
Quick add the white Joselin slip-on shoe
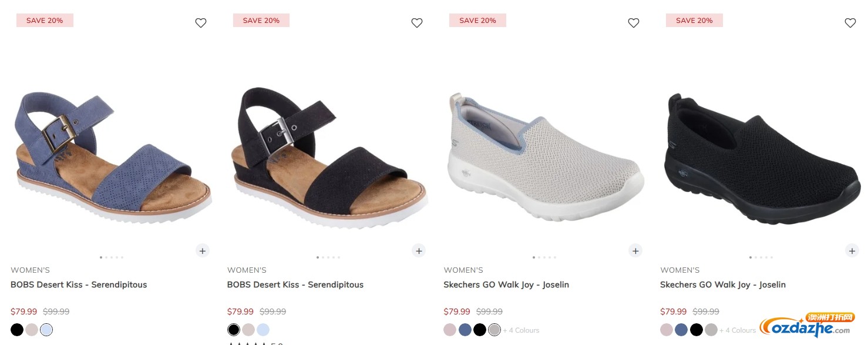point(635,250)
